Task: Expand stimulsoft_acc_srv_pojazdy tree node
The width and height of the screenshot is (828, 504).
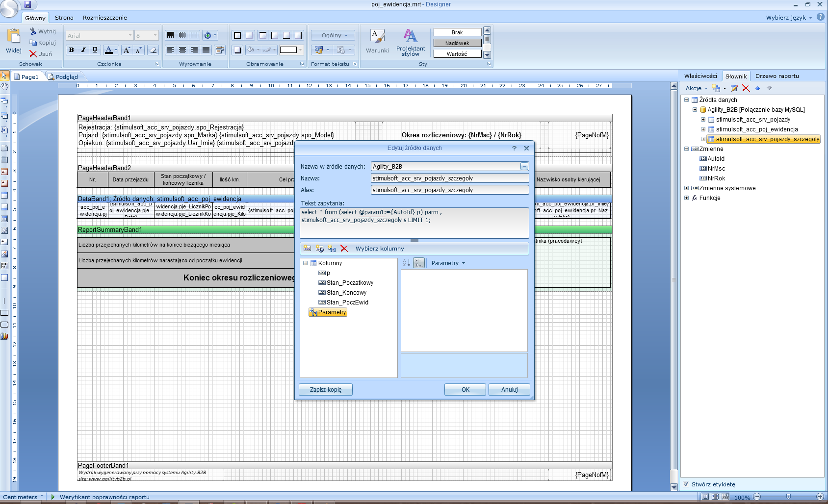Action: coord(703,120)
